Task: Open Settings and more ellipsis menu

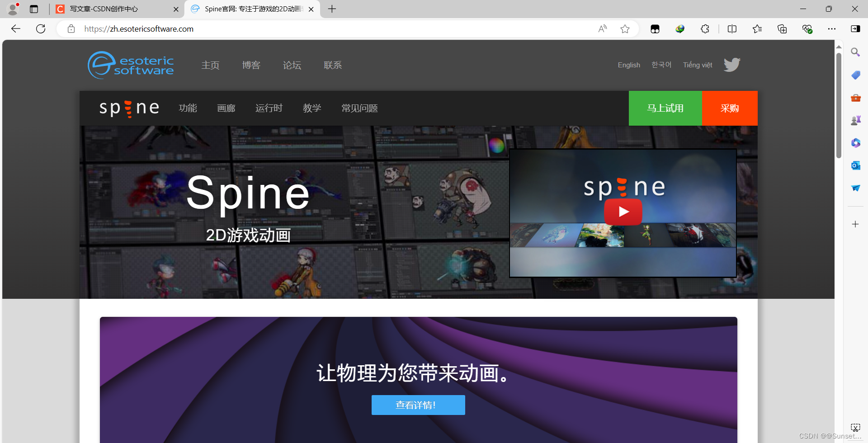Action: [x=832, y=29]
